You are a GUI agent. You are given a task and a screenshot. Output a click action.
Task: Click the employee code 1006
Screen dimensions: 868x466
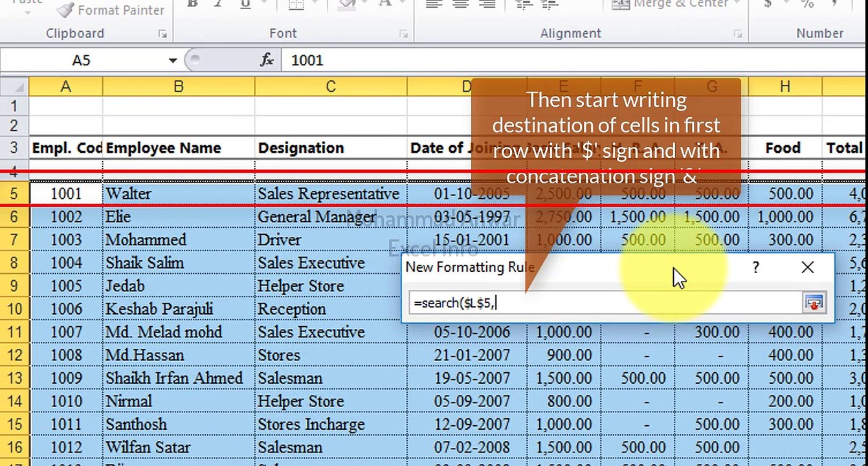[66, 309]
